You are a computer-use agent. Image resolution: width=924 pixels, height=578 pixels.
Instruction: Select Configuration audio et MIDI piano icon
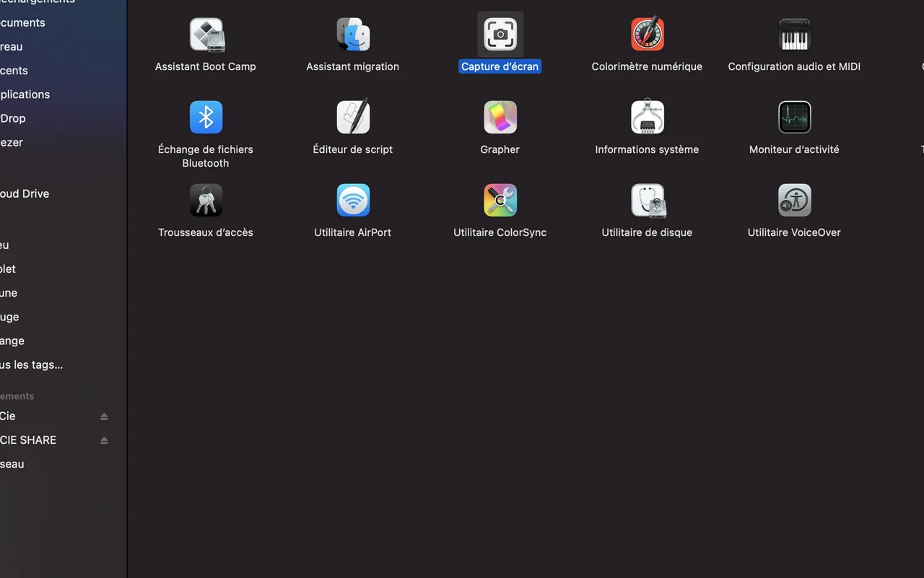click(x=795, y=35)
